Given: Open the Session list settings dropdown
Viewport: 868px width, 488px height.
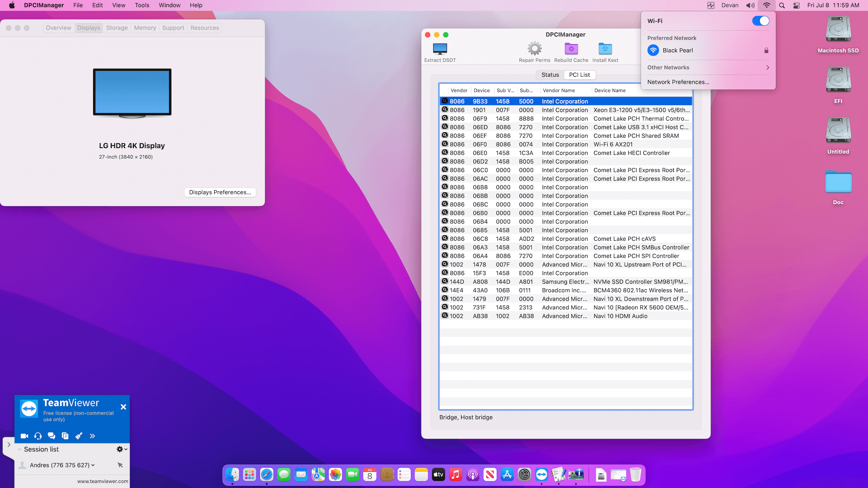Looking at the screenshot, I should [x=122, y=449].
